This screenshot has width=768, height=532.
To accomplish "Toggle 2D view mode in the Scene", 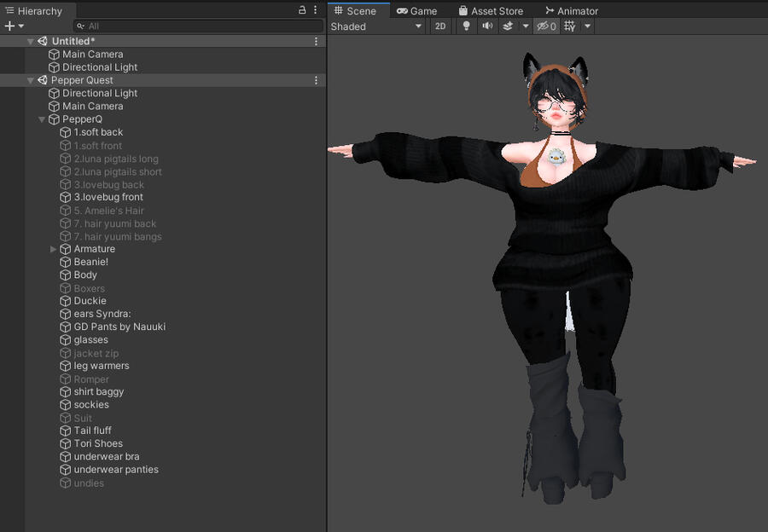I will point(440,26).
